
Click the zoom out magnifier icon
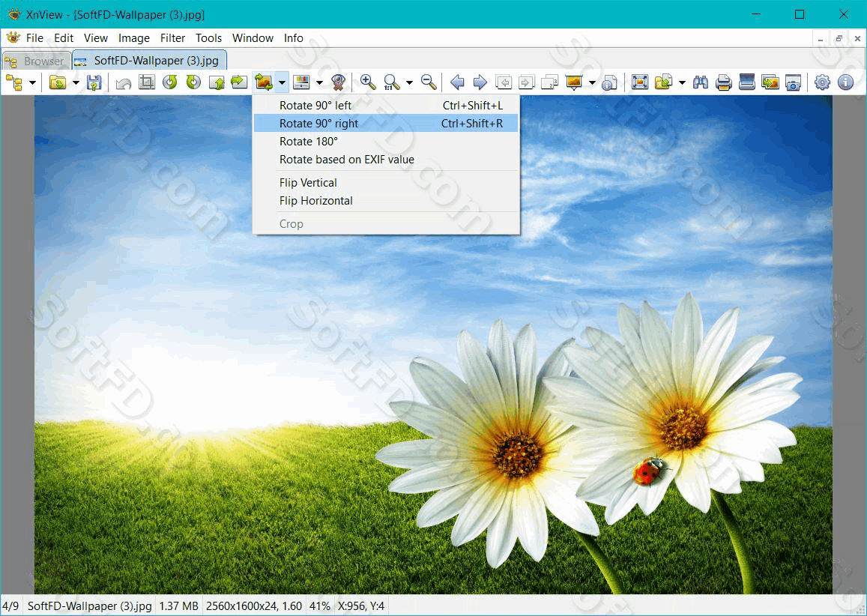coord(429,82)
